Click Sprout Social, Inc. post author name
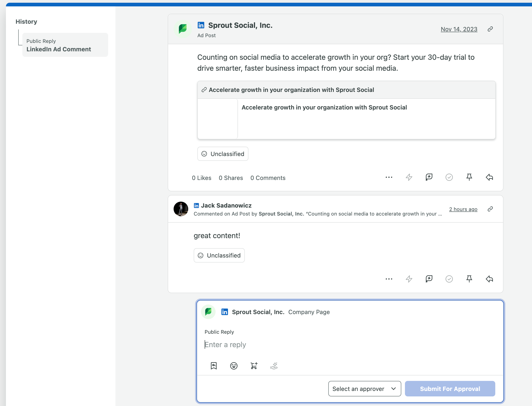Viewport: 532px width, 406px height. click(x=240, y=25)
